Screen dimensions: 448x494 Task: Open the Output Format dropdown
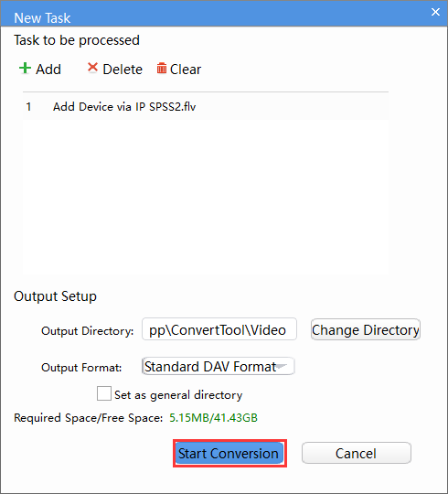pos(219,366)
